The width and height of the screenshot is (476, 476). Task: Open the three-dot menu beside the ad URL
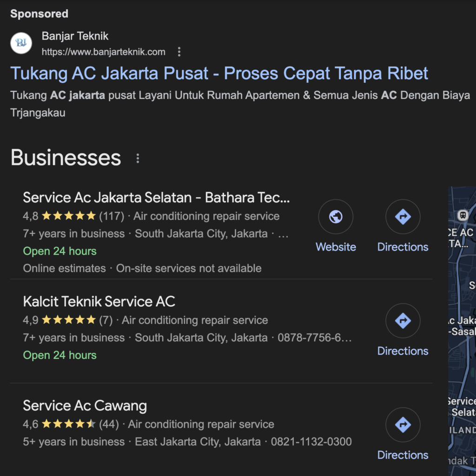pyautogui.click(x=179, y=52)
